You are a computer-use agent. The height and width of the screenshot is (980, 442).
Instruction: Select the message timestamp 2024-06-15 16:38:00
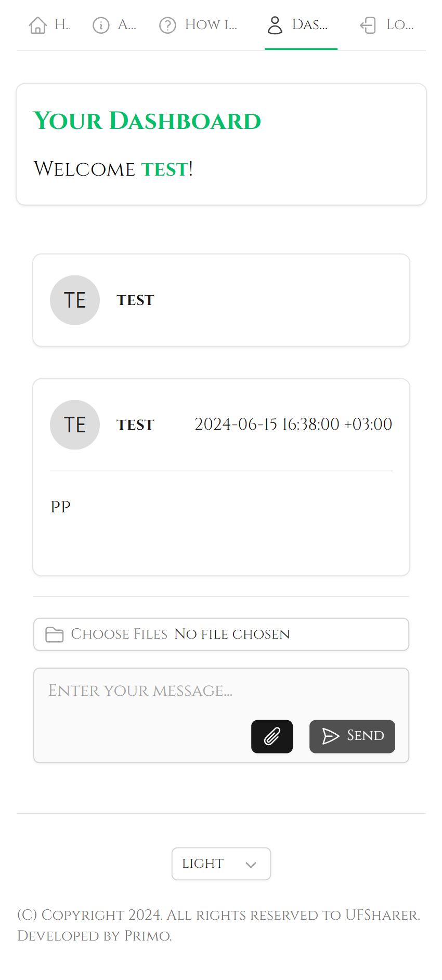(x=293, y=425)
